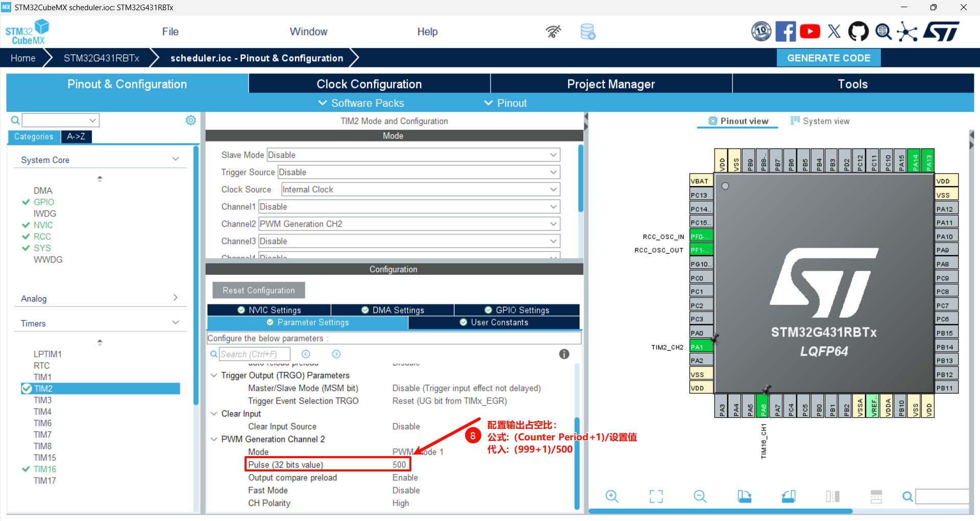
Task: Open the Trigger Source dropdown
Action: (419, 172)
